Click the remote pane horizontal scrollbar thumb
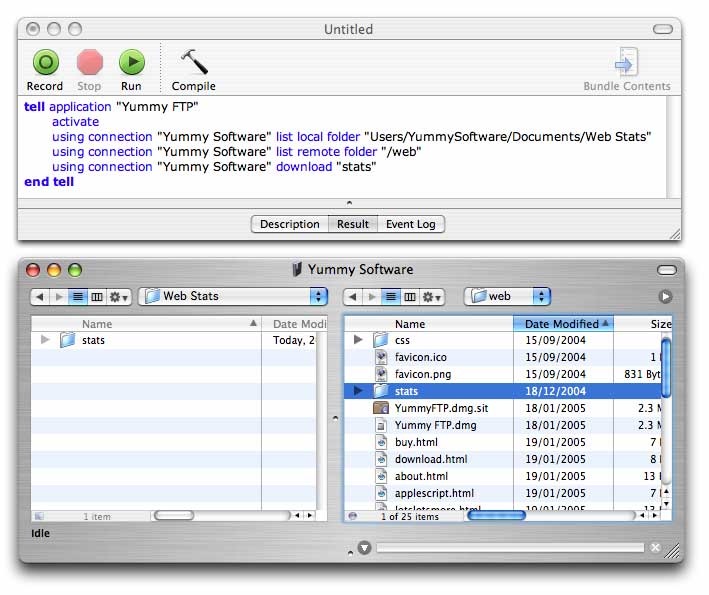709x595 pixels. [496, 516]
